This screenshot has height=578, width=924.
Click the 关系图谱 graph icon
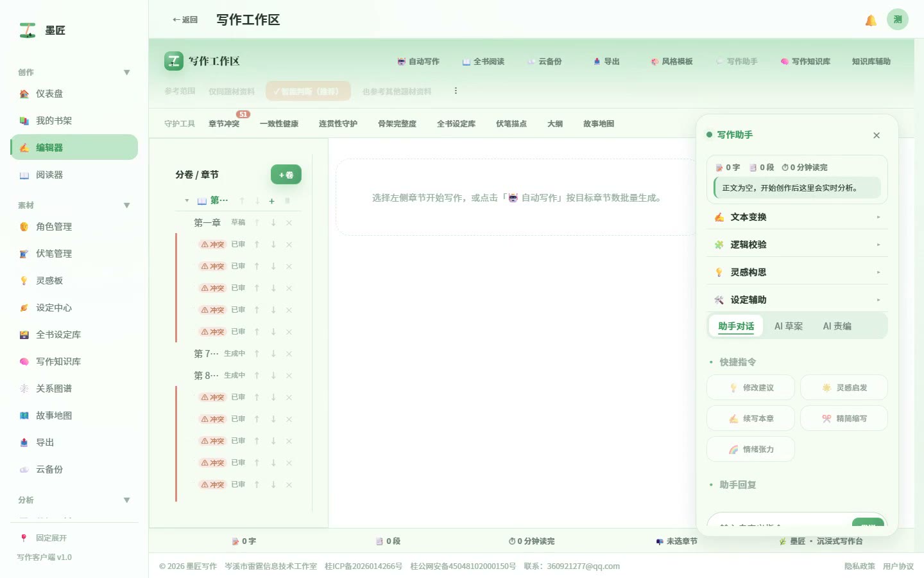coord(24,389)
